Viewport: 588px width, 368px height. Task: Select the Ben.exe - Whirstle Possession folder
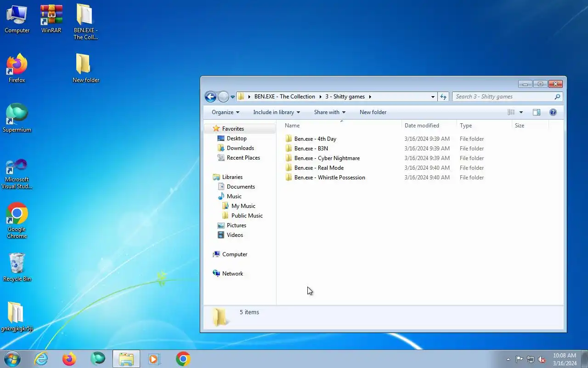pos(329,178)
